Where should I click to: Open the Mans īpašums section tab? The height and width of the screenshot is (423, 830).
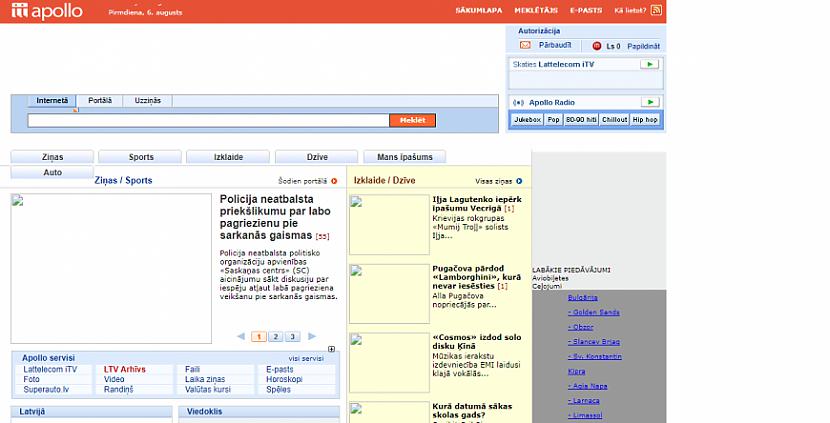coord(405,157)
